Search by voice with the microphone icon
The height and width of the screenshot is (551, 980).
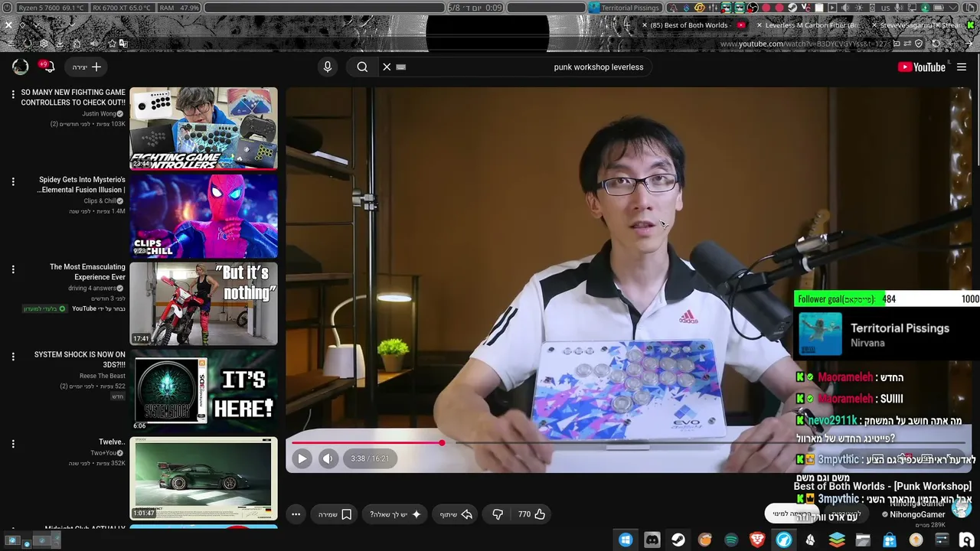(x=328, y=67)
